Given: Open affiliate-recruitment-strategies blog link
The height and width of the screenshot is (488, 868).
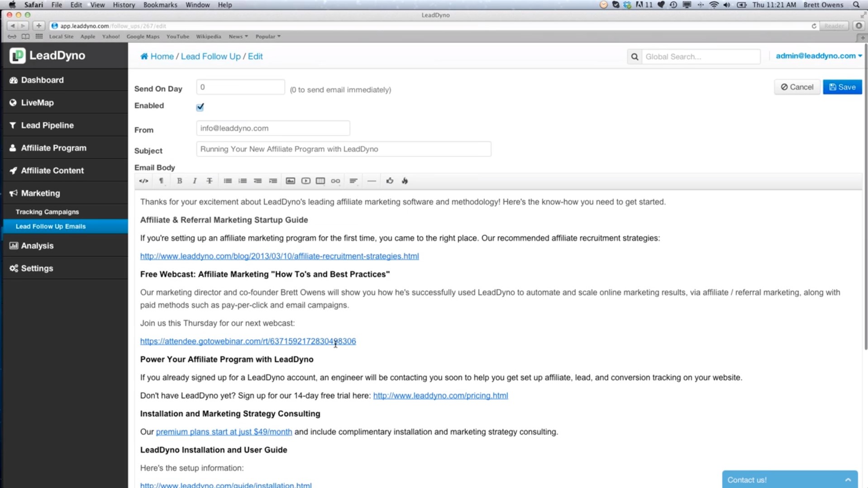Looking at the screenshot, I should pyautogui.click(x=279, y=256).
